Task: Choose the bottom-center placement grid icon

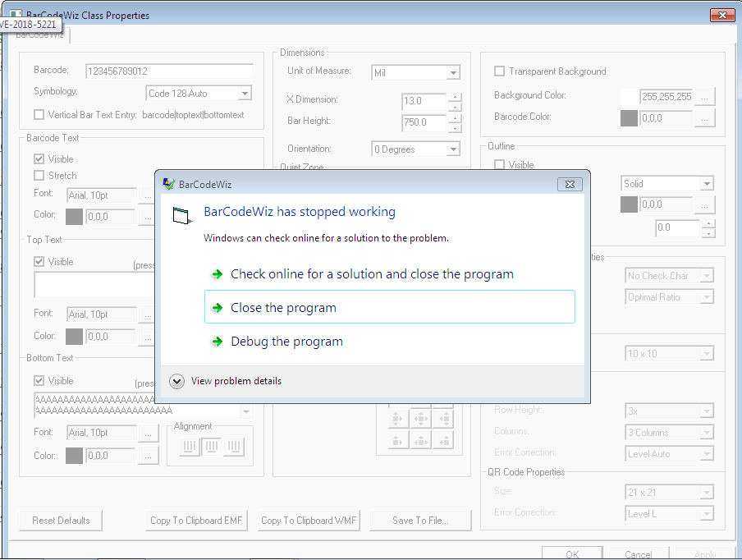Action: pos(421,441)
